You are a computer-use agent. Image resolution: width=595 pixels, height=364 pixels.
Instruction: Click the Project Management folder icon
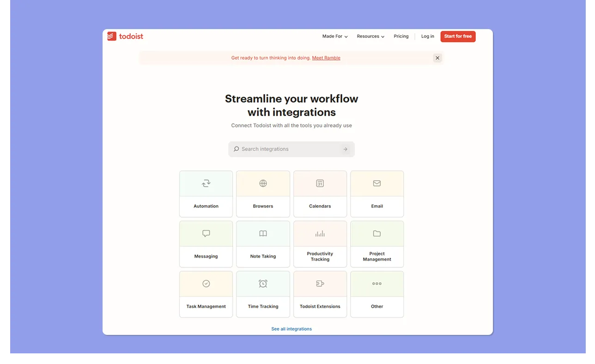[x=377, y=234]
